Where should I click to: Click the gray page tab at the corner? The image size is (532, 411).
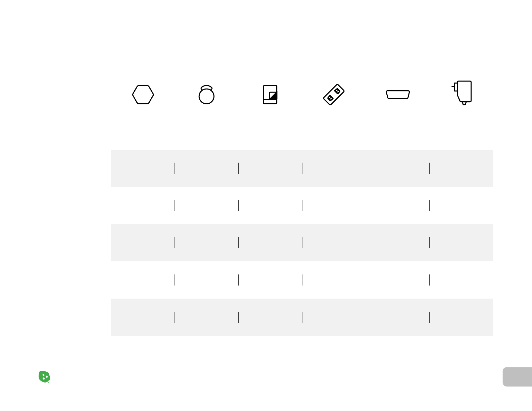click(517, 377)
